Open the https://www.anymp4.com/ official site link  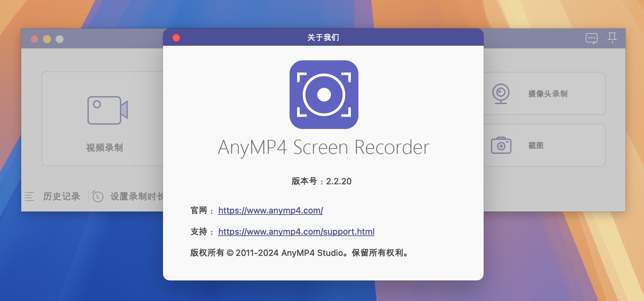(x=270, y=211)
